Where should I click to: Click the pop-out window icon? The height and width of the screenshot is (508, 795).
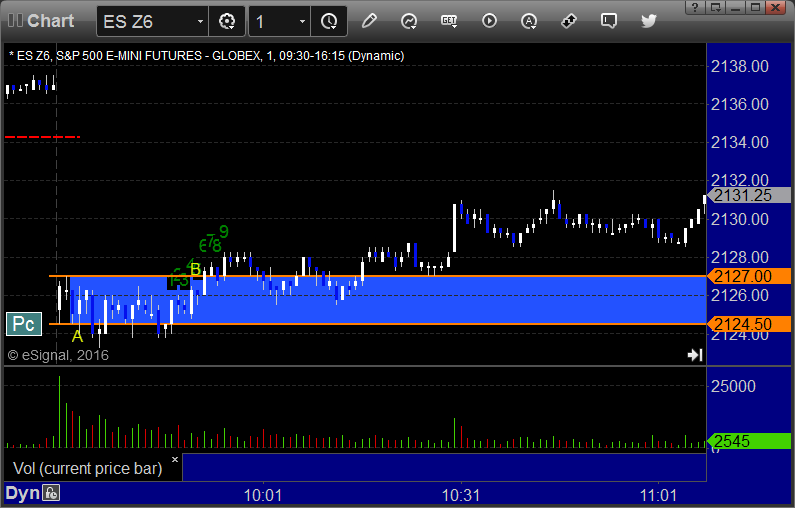coord(715,7)
